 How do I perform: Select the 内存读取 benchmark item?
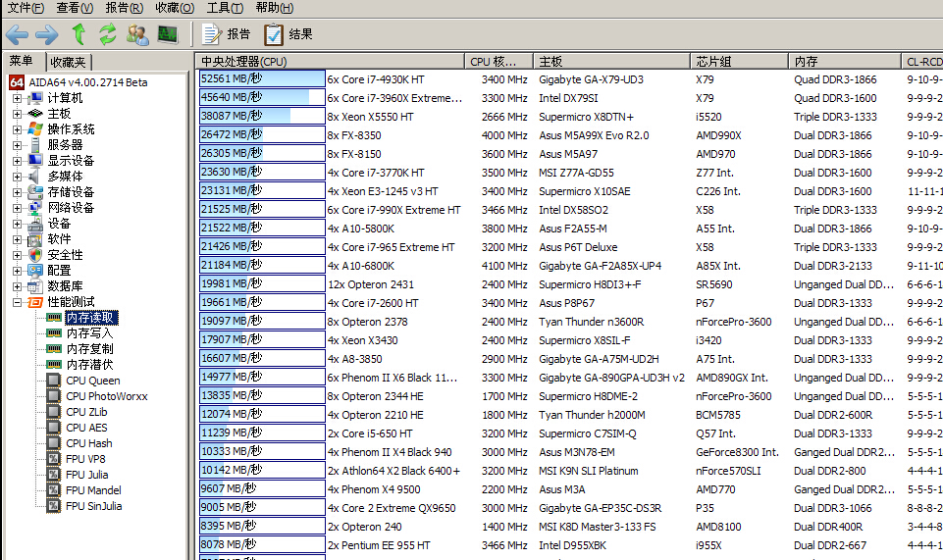91,317
